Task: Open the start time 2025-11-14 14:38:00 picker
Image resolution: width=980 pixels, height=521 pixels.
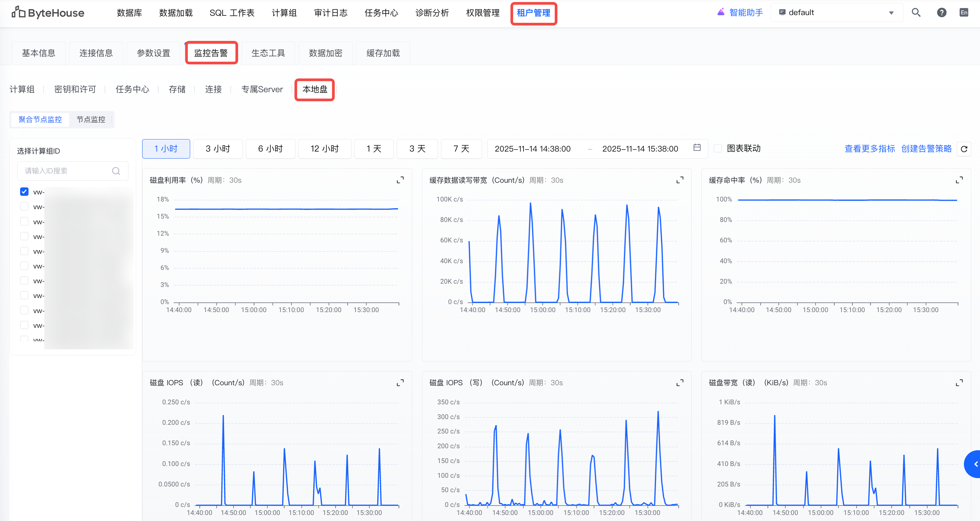Action: 532,149
